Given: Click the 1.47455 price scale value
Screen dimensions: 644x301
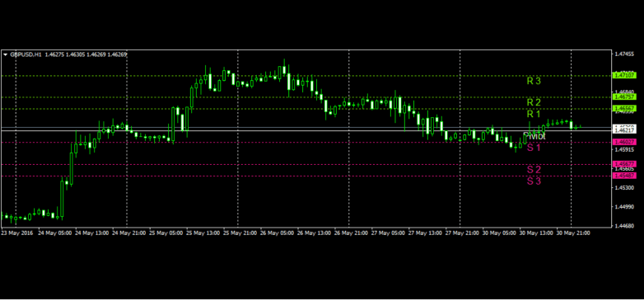Looking at the screenshot, I should [624, 54].
